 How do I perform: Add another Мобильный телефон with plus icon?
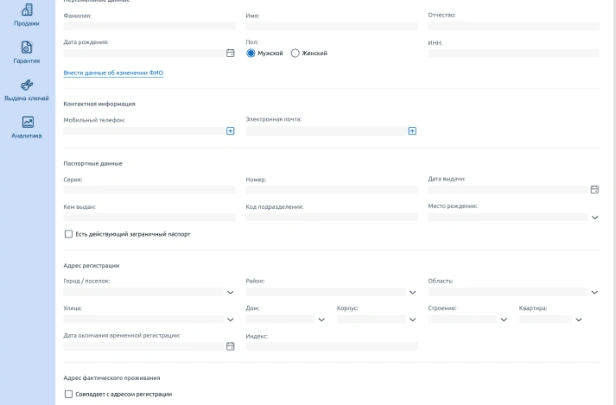[x=230, y=130]
